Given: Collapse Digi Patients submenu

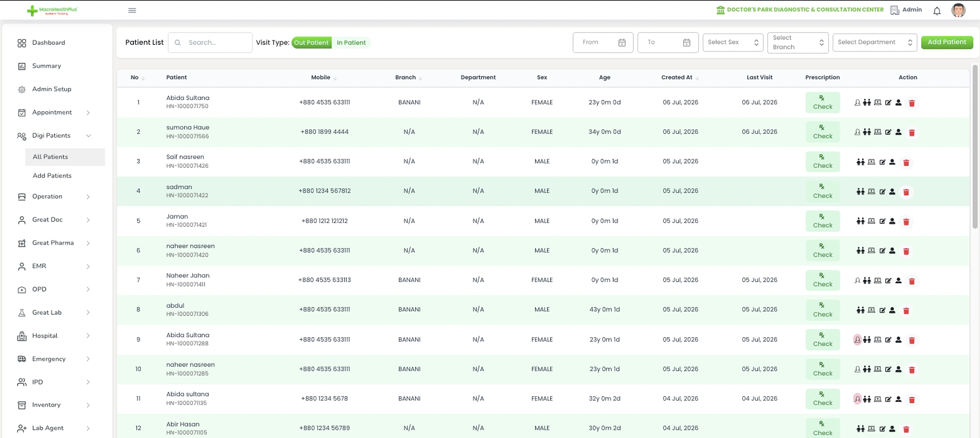Looking at the screenshot, I should 88,136.
